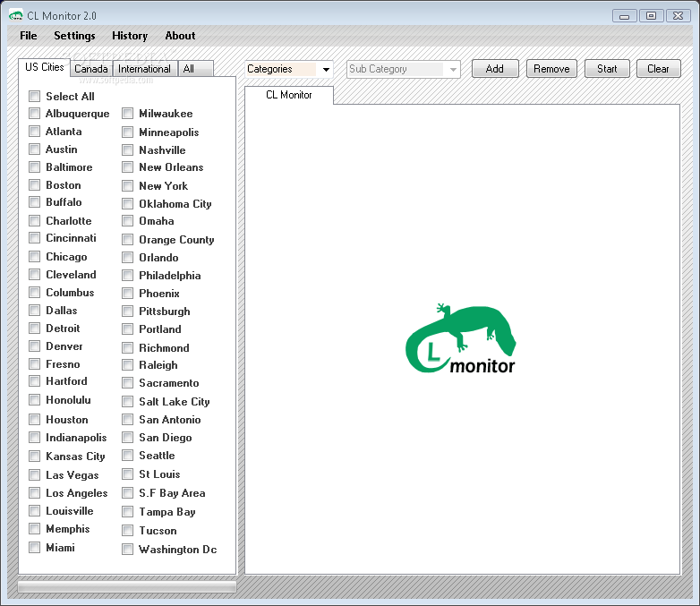Select the CL Monitor results tab
The height and width of the screenshot is (606, 700).
click(x=289, y=95)
